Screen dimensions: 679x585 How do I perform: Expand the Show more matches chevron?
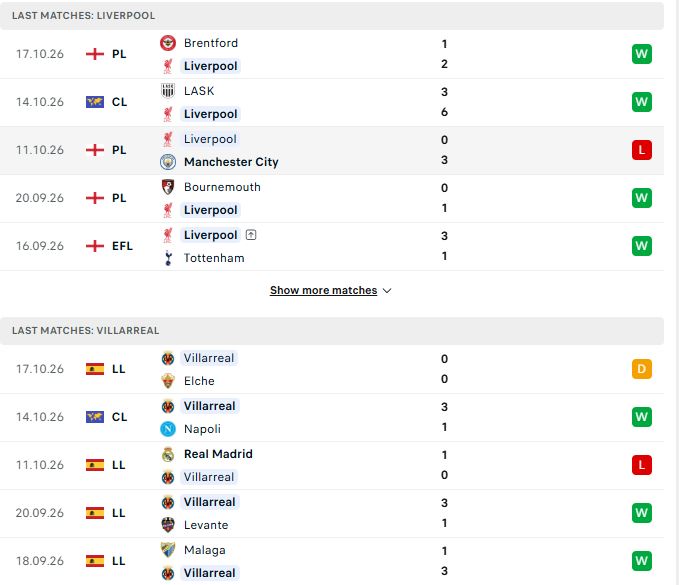click(387, 291)
